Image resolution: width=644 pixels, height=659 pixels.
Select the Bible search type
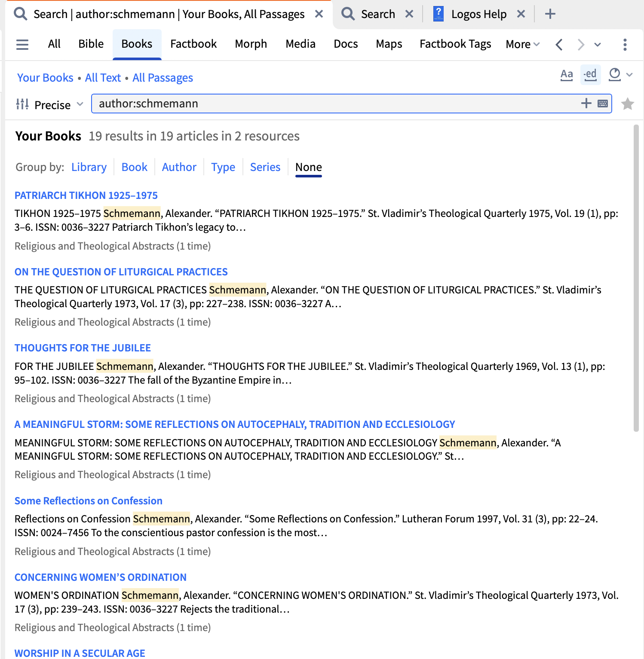pos(91,44)
